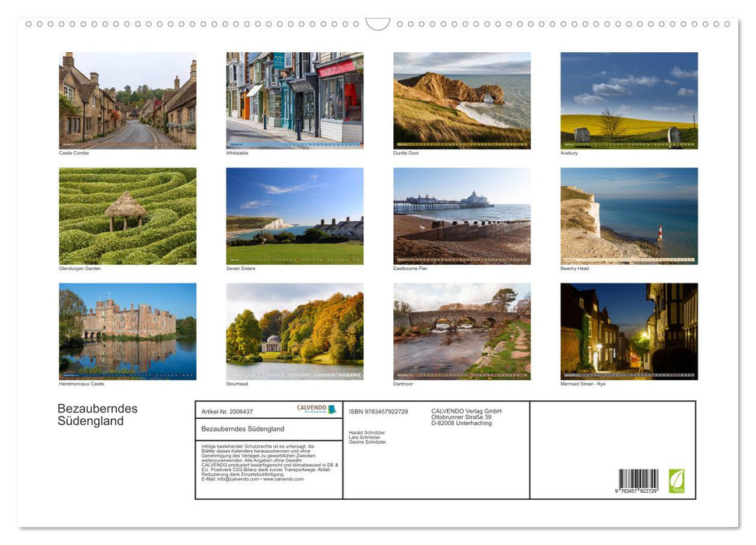Click the Mermaid Street - Rye night photo
This screenshot has height=545, width=756.
[x=629, y=331]
